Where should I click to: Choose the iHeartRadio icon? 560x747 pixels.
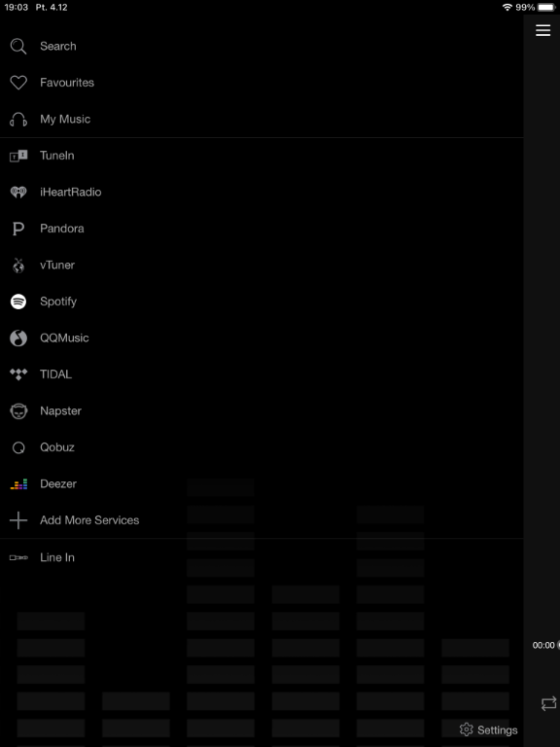tap(18, 192)
